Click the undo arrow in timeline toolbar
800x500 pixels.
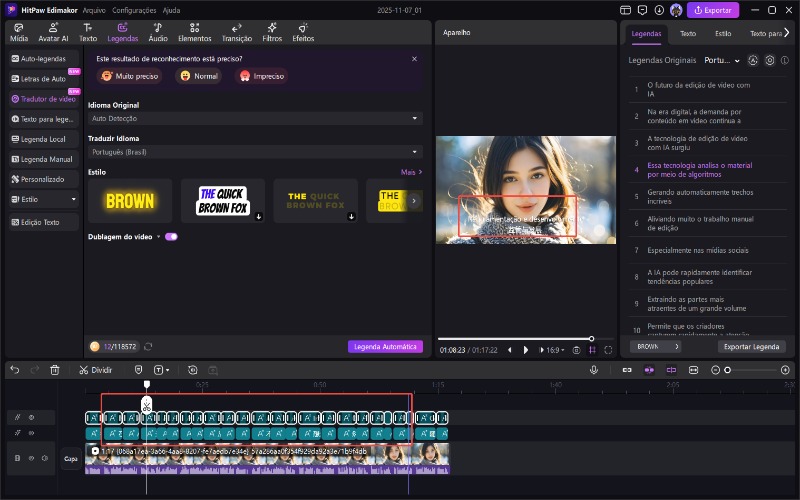tap(15, 369)
